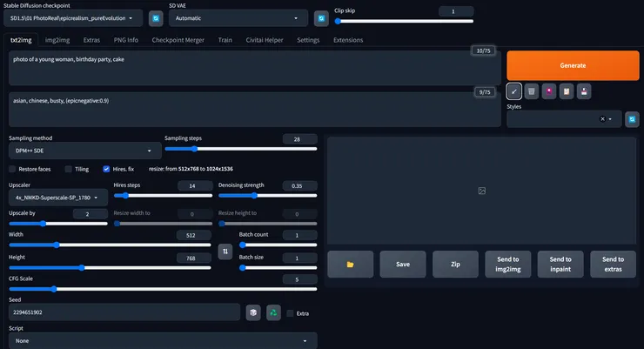The height and width of the screenshot is (349, 644).
Task: Clear the prompt with the trash icon
Action: point(532,91)
